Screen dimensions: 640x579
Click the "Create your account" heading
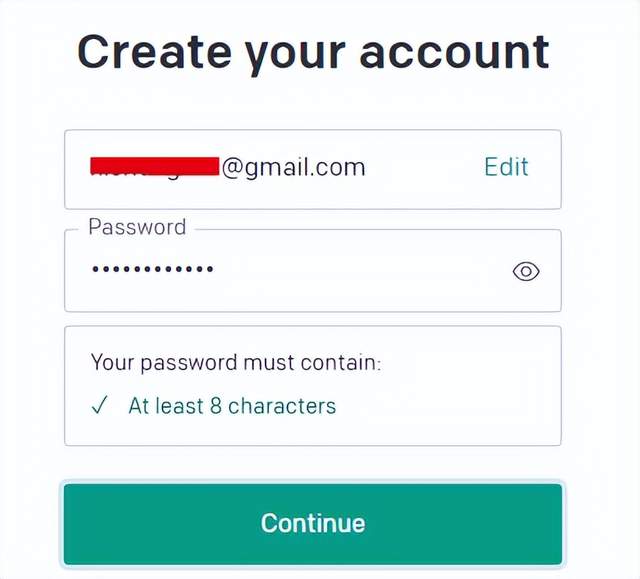pyautogui.click(x=313, y=52)
